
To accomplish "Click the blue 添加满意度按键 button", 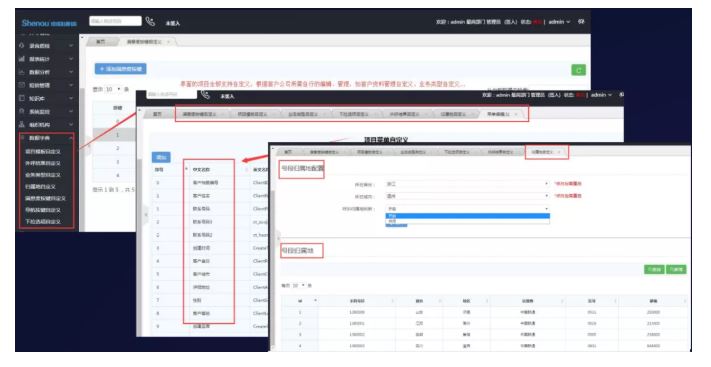I will click(121, 69).
